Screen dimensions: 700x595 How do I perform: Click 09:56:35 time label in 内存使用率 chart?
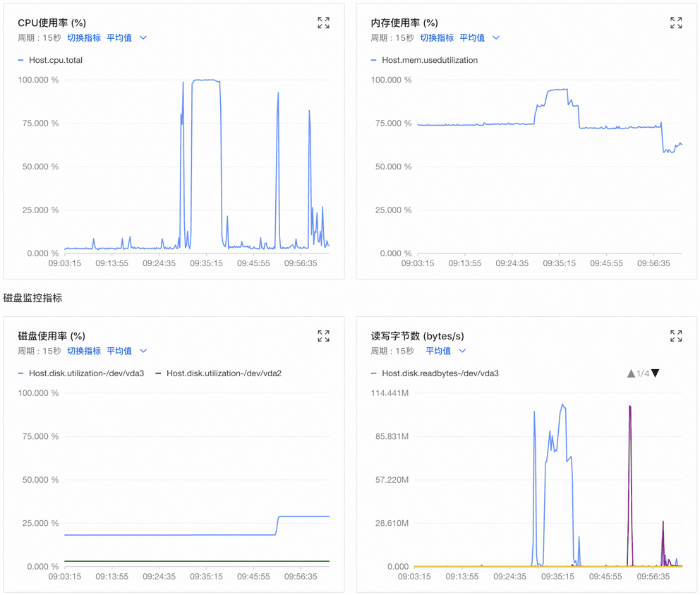pos(653,263)
